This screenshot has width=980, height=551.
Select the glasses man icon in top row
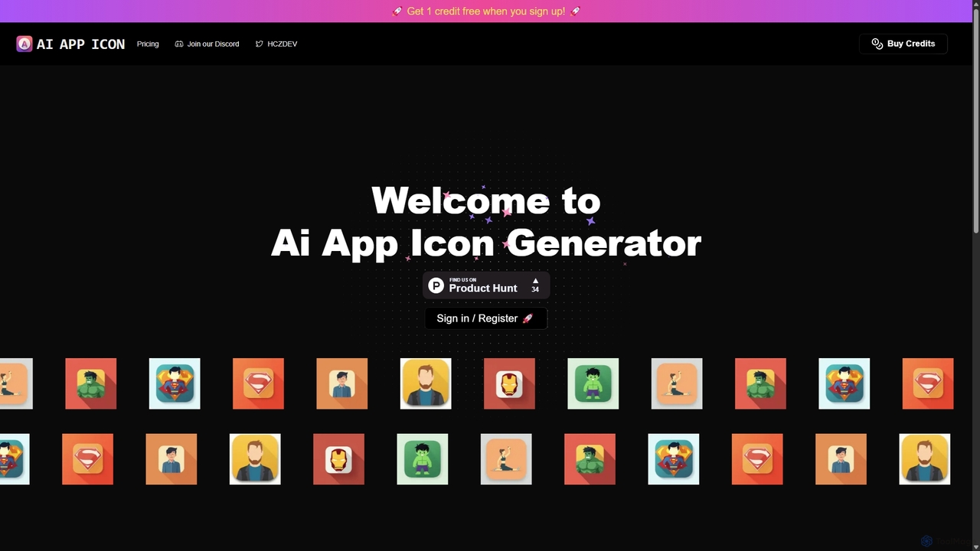point(341,383)
